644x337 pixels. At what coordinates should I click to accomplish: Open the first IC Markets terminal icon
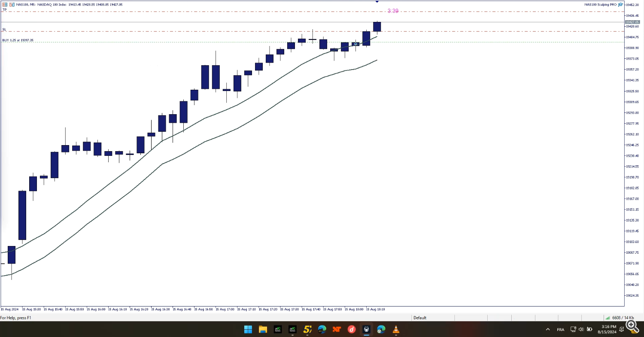pos(278,329)
